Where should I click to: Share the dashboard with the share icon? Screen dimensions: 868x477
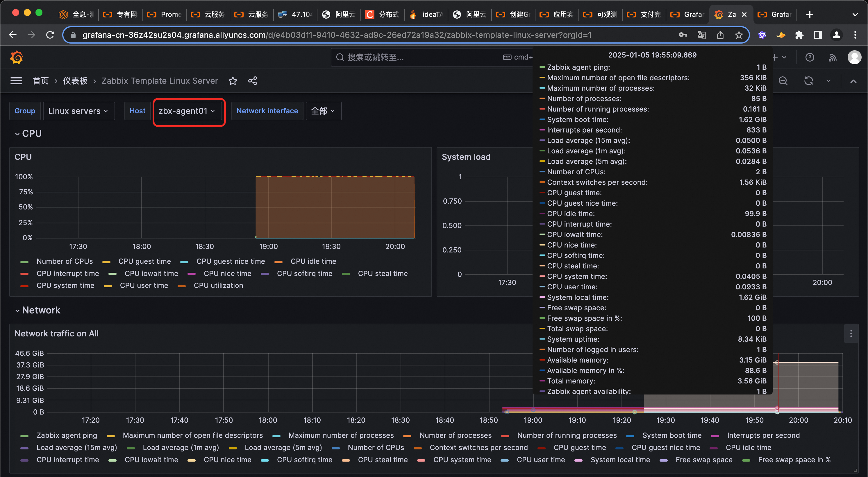click(x=253, y=81)
